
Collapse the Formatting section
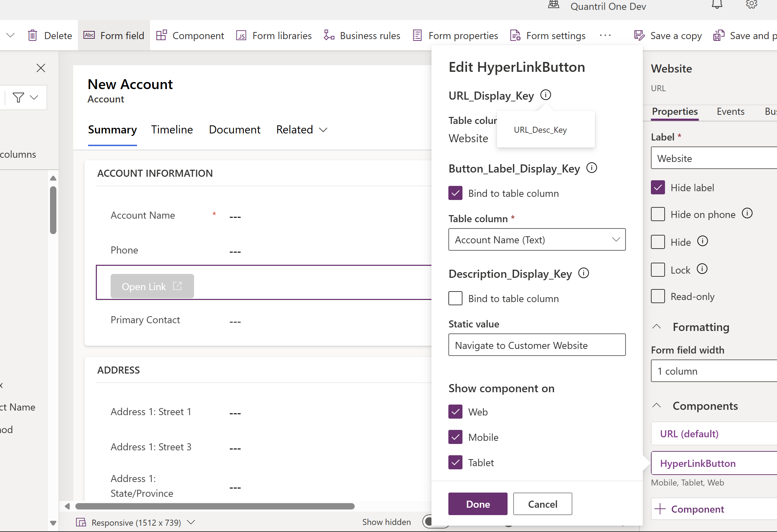pyautogui.click(x=657, y=327)
